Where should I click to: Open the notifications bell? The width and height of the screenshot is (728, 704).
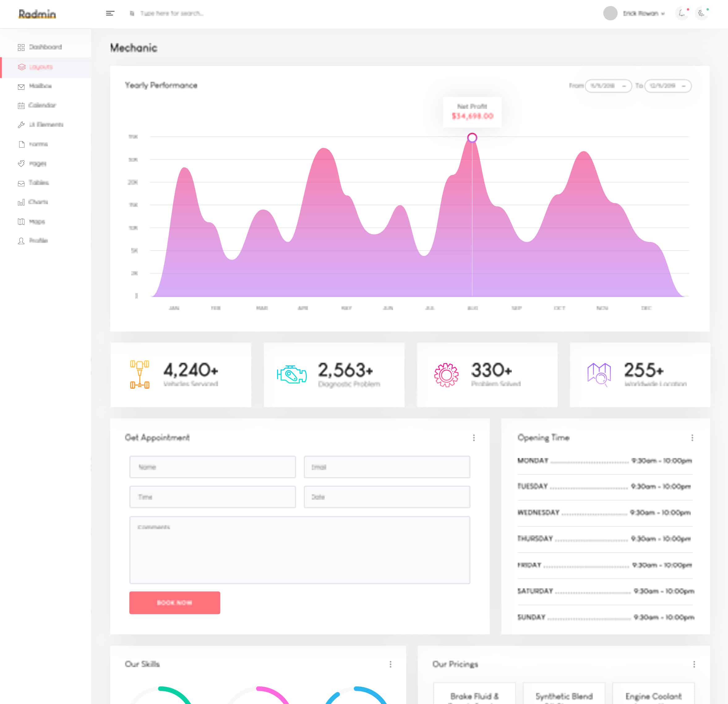(682, 13)
